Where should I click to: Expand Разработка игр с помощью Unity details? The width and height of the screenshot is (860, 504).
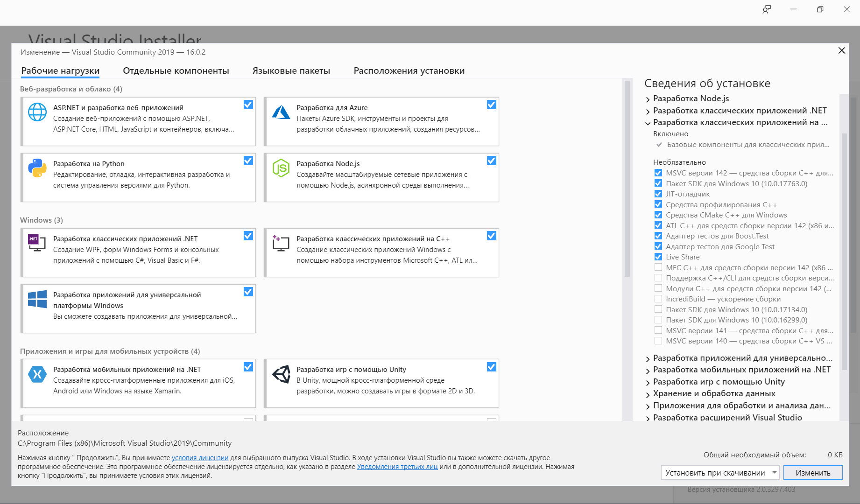pos(648,382)
